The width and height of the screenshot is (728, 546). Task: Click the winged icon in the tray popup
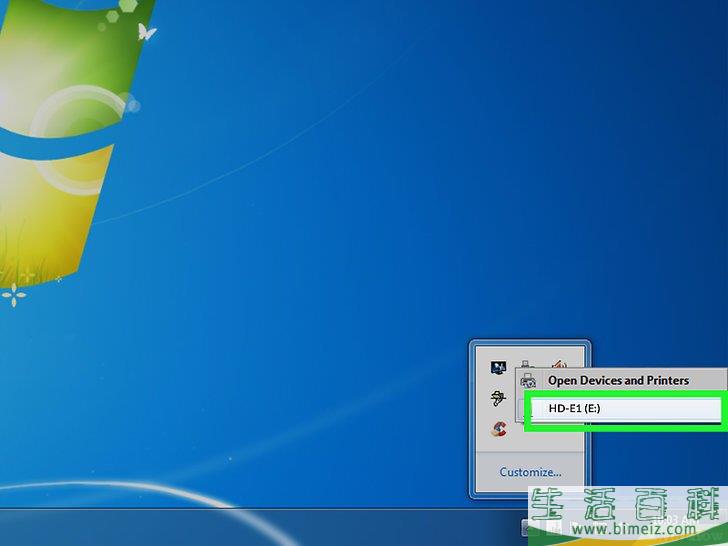click(498, 399)
